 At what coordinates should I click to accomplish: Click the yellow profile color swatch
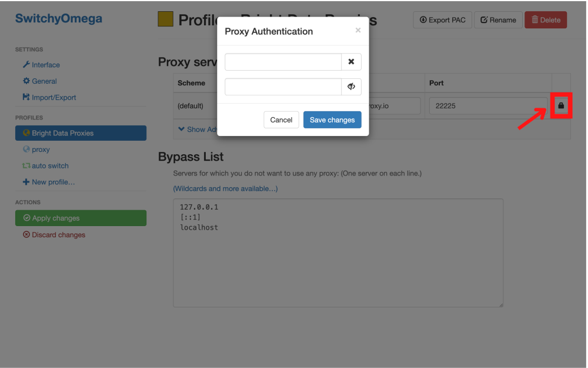[x=165, y=19]
